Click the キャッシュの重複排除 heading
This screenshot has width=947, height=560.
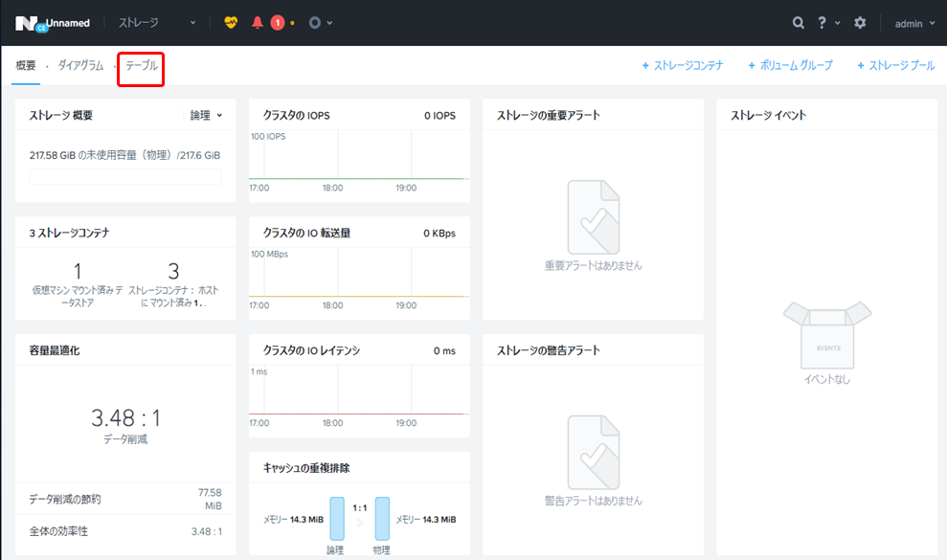pyautogui.click(x=306, y=468)
